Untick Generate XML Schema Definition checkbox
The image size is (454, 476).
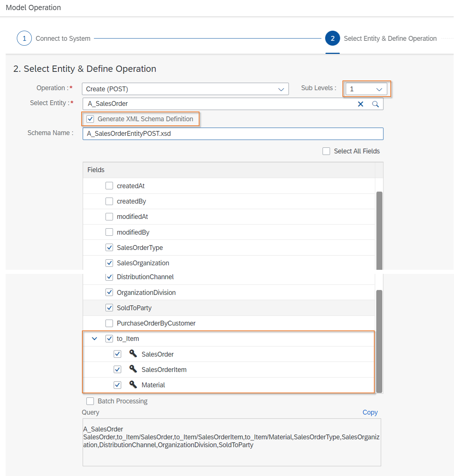pos(90,119)
